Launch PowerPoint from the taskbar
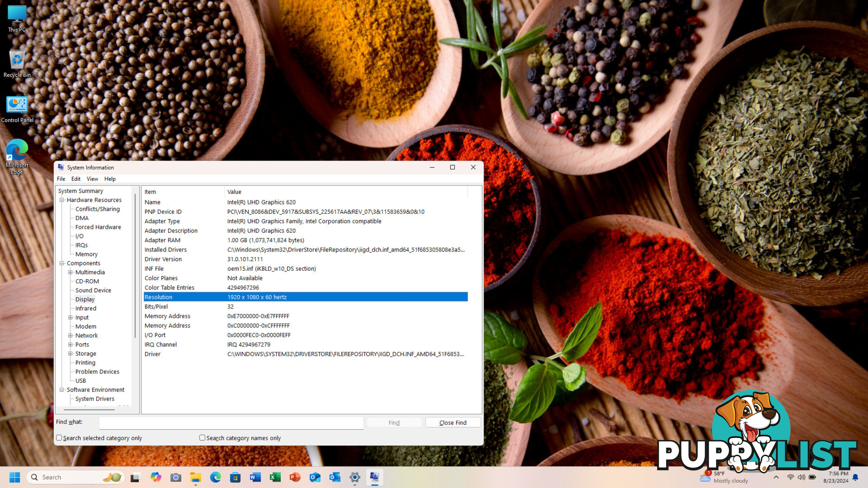The width and height of the screenshot is (868, 488). (x=295, y=477)
